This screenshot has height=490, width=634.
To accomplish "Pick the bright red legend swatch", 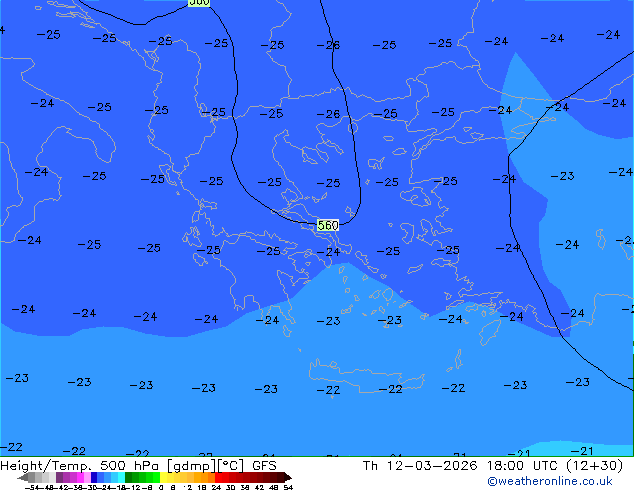I will [218, 477].
